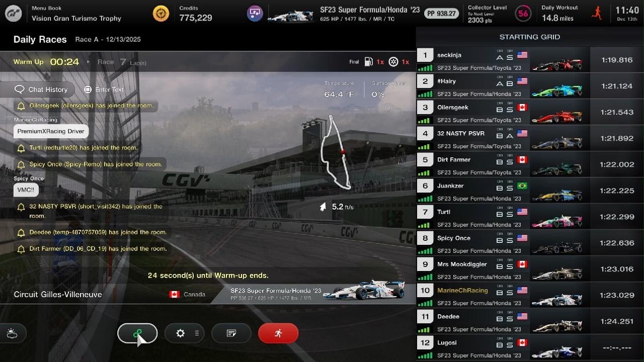
Task: Click the SF23 car thumbnail in bottom banner
Action: (364, 290)
